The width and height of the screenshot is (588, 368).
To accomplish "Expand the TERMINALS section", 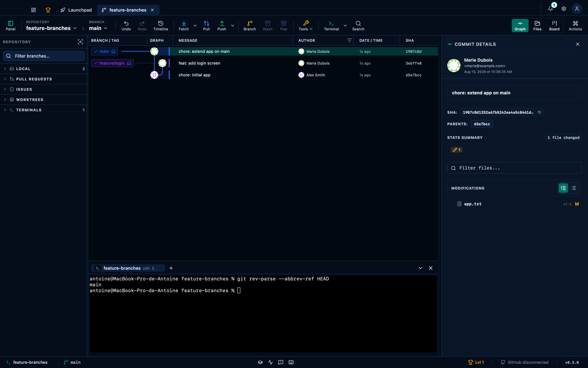I will (44, 110).
